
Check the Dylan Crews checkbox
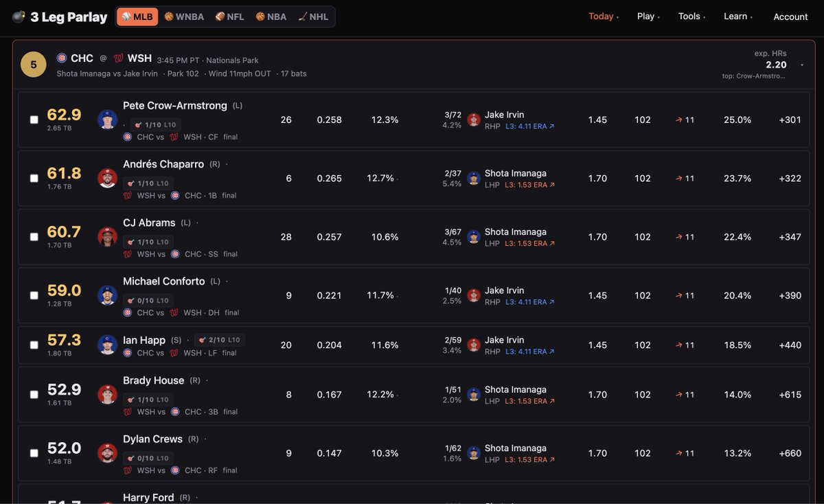(x=34, y=453)
